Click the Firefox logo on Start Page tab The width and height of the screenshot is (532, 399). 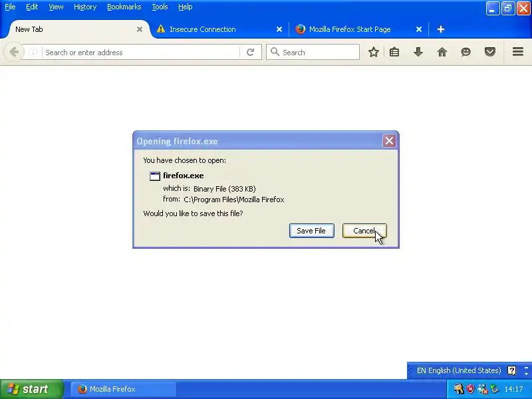(301, 29)
